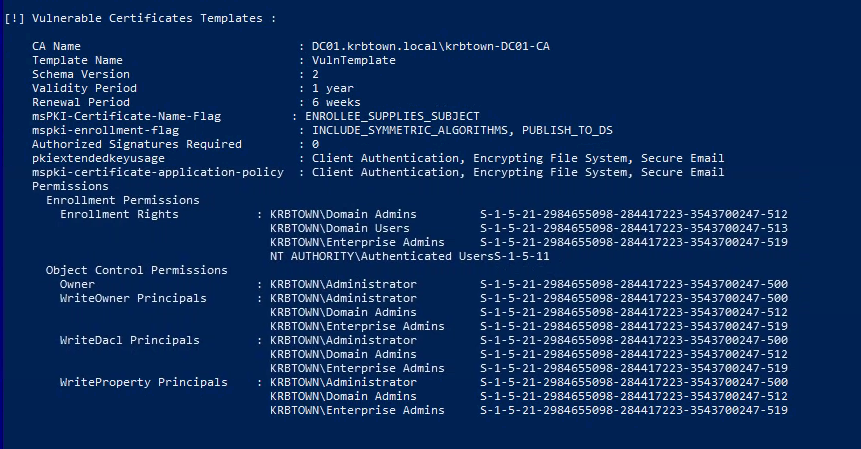Screen dimensions: 861x449
Task: Click KRBTOWN\Enterprise Admins under WriteProperty Principals
Action: (357, 410)
